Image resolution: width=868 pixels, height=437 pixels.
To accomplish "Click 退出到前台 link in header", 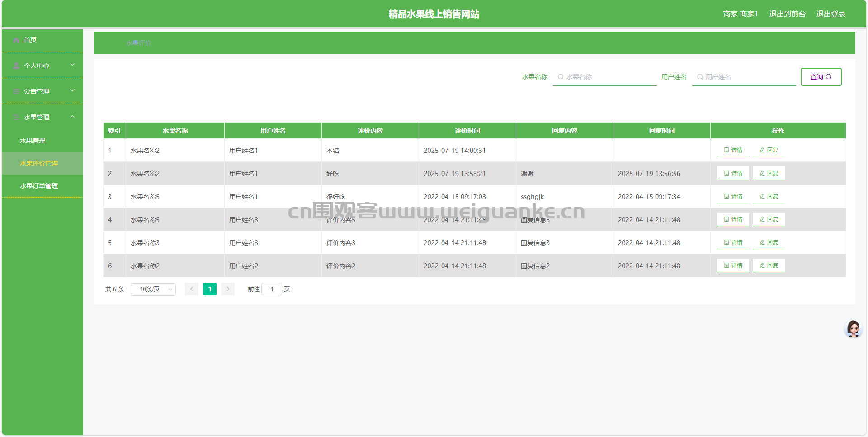I will point(787,14).
